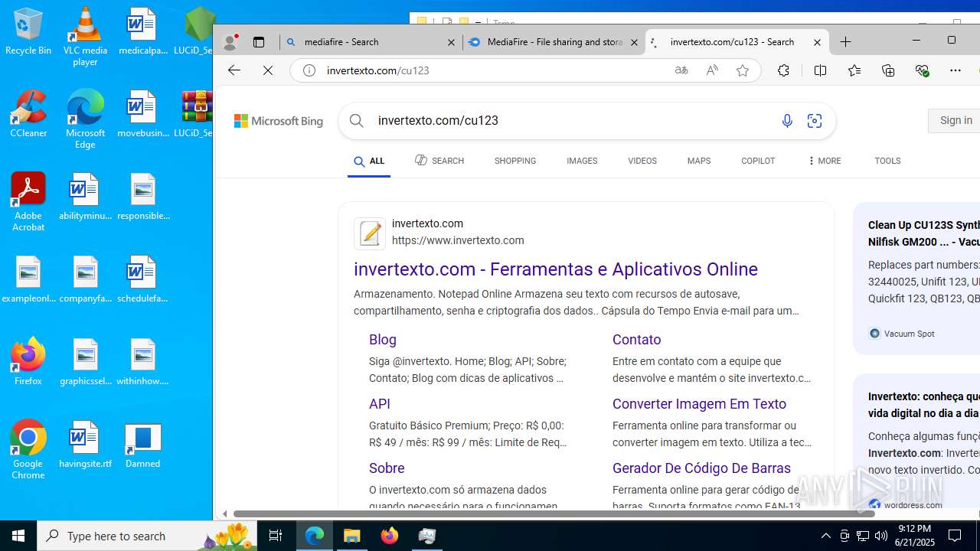Open the Sobre sublink
This screenshot has width=980, height=551.
[x=387, y=468]
